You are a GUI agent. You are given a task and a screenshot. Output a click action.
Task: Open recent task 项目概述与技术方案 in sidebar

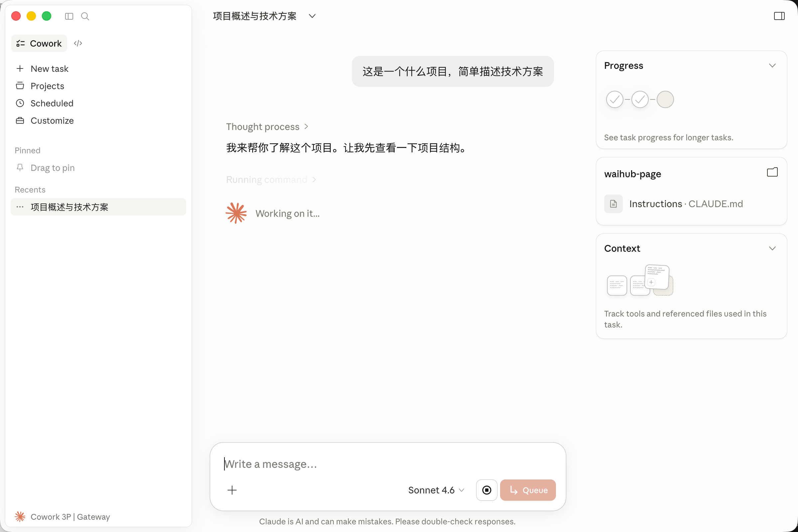point(98,207)
